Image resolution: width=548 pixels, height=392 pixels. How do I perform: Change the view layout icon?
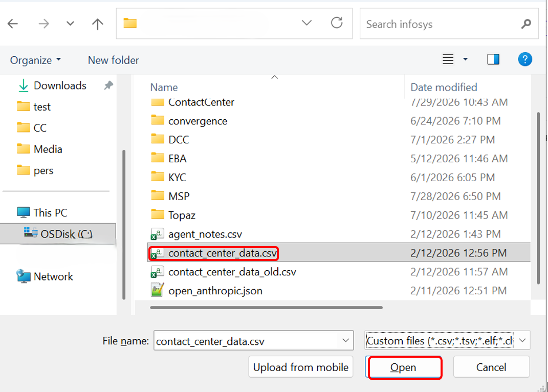click(448, 59)
